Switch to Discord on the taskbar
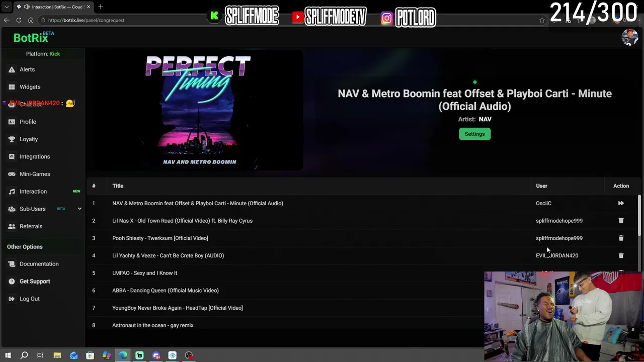 click(x=156, y=355)
